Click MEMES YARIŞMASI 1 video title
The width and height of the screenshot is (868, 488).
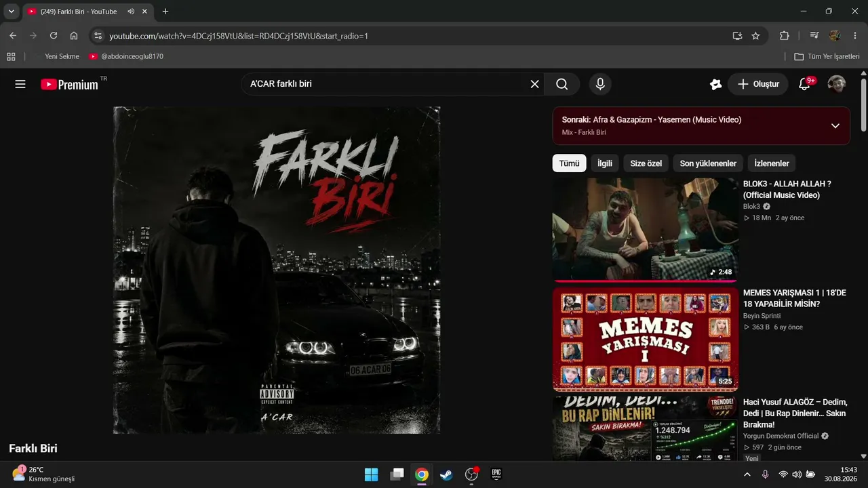tap(795, 298)
